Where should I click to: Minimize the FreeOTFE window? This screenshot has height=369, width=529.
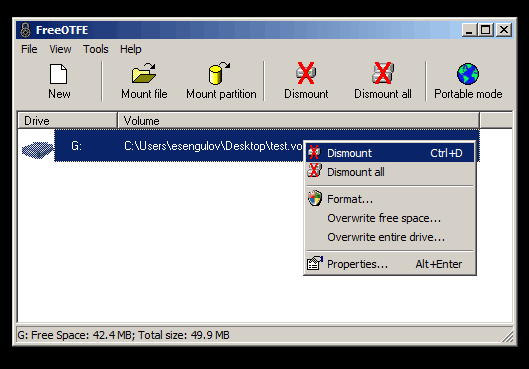pyautogui.click(x=469, y=30)
